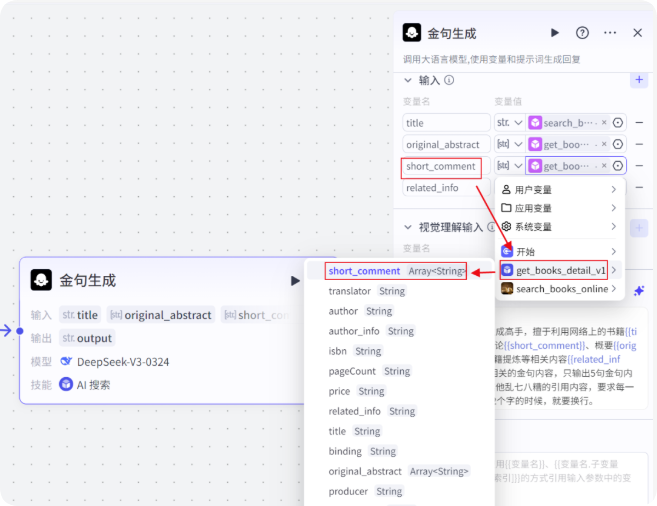
Task: Add a new input variable with plus
Action: pyautogui.click(x=639, y=80)
